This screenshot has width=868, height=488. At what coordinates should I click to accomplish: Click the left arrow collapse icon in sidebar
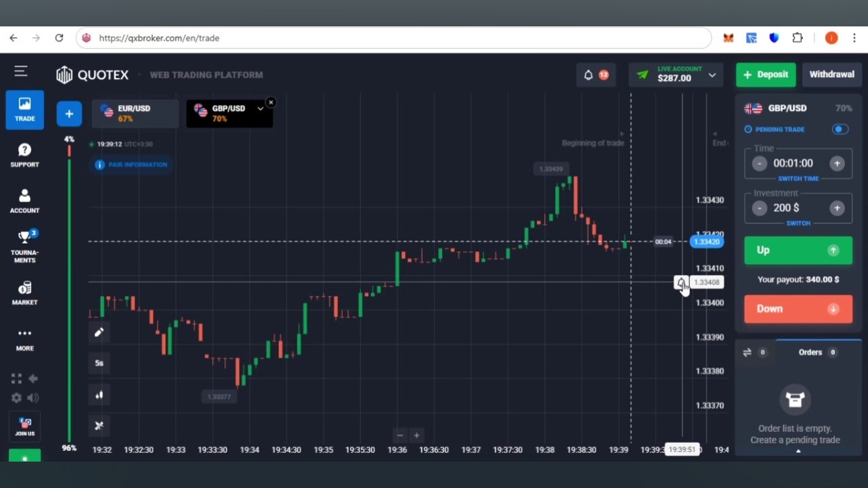(x=32, y=378)
